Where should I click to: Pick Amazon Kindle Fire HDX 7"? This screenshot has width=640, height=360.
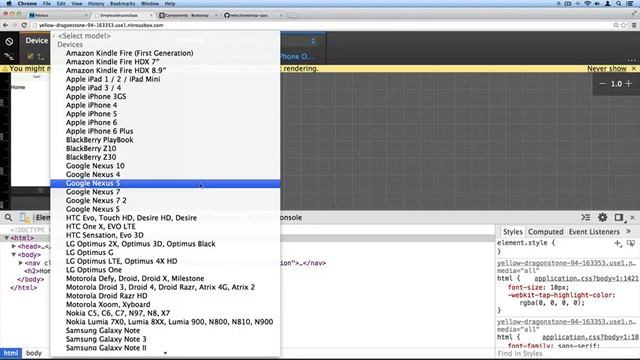165,62
